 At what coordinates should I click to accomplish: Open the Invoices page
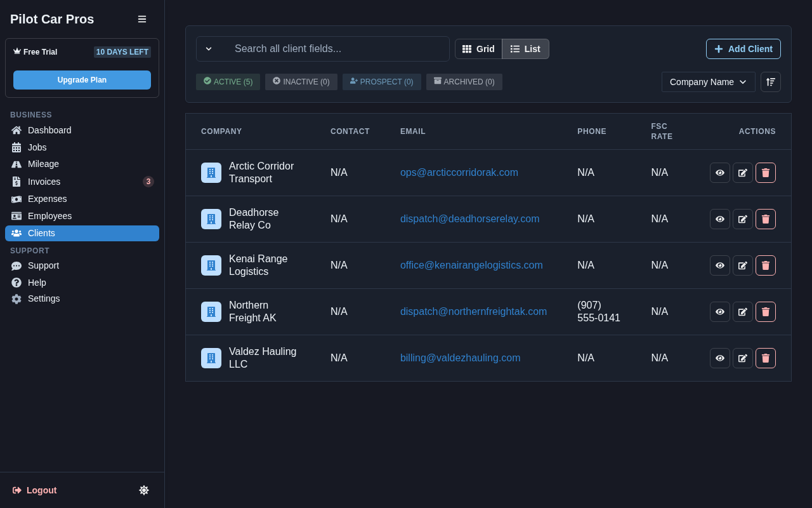click(82, 182)
